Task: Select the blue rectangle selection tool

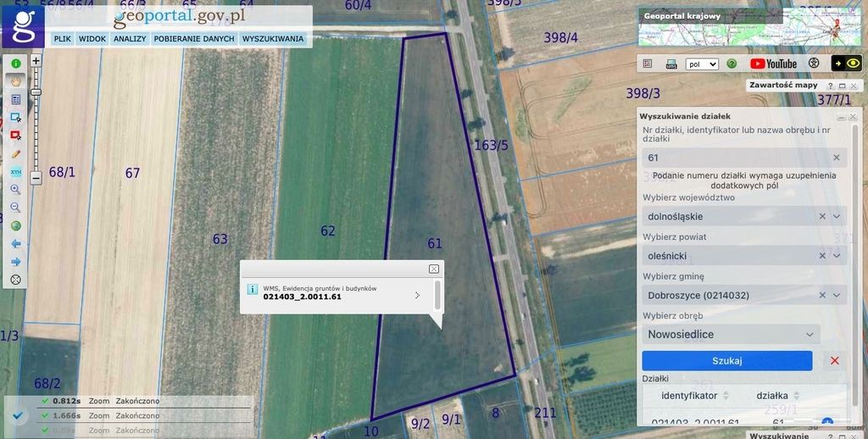Action: tap(16, 117)
